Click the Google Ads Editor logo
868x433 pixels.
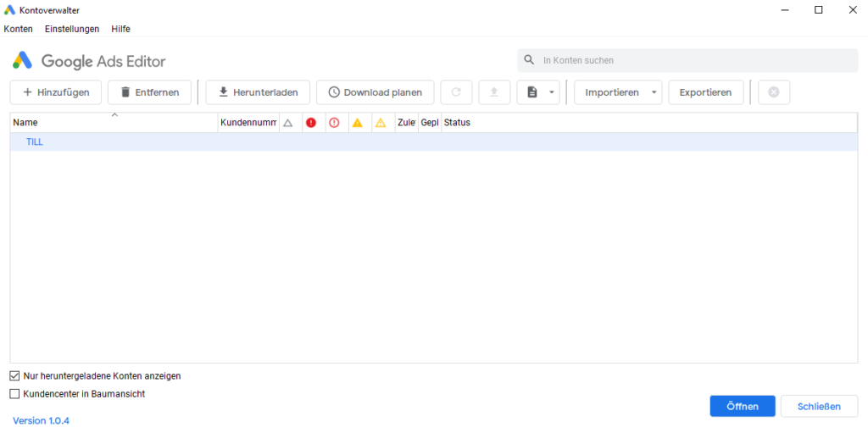click(89, 61)
